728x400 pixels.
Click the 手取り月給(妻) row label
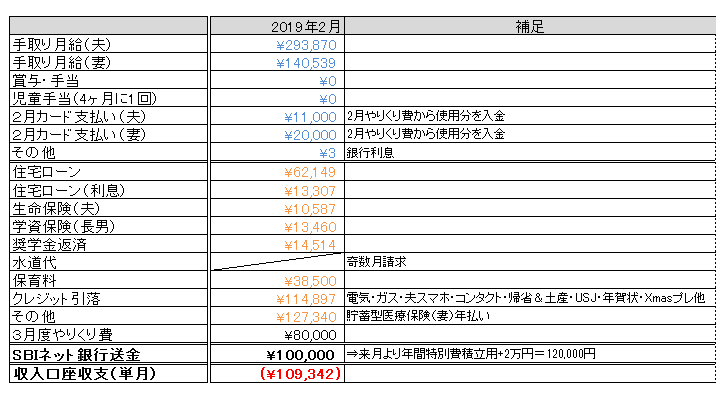pos(109,62)
